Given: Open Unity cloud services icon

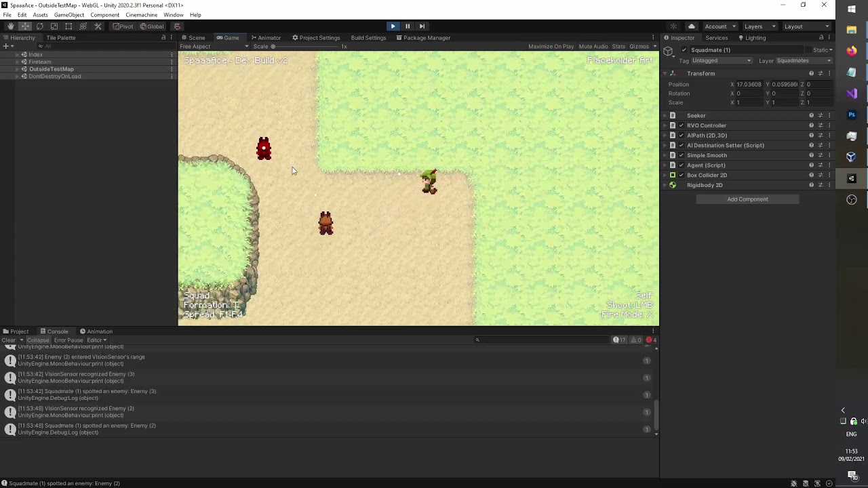Looking at the screenshot, I should click(691, 26).
